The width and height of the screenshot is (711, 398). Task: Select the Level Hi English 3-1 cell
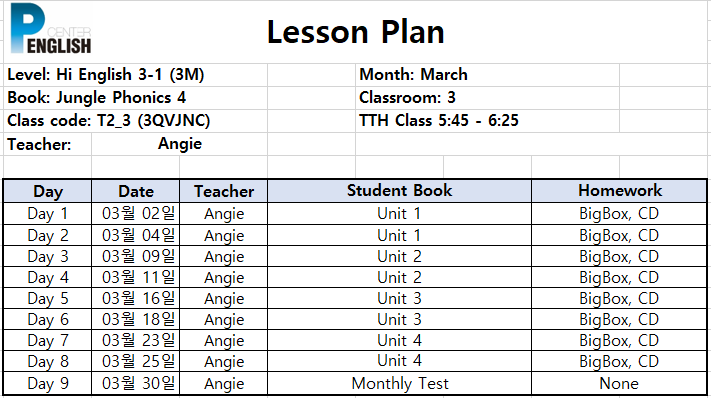(136, 75)
